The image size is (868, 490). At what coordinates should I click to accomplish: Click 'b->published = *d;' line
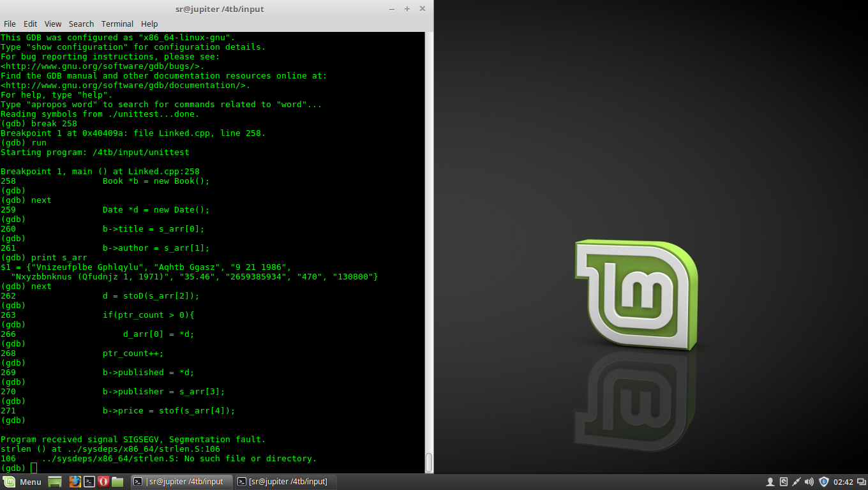[148, 373]
